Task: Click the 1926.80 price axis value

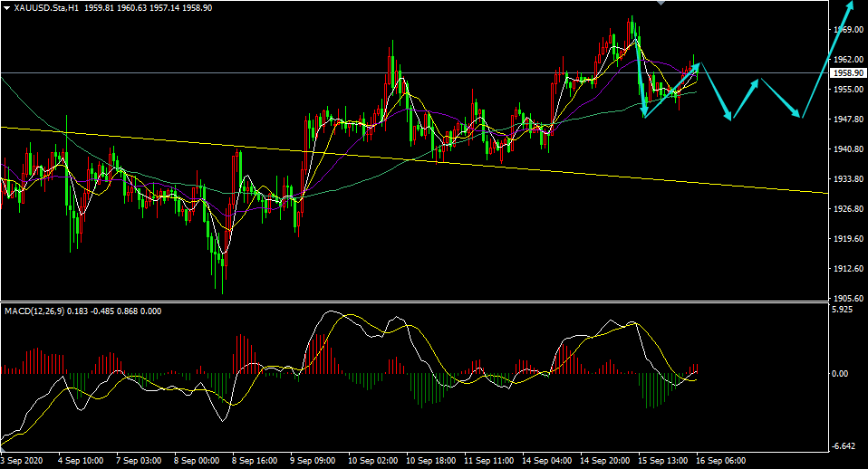Action: tap(849, 208)
